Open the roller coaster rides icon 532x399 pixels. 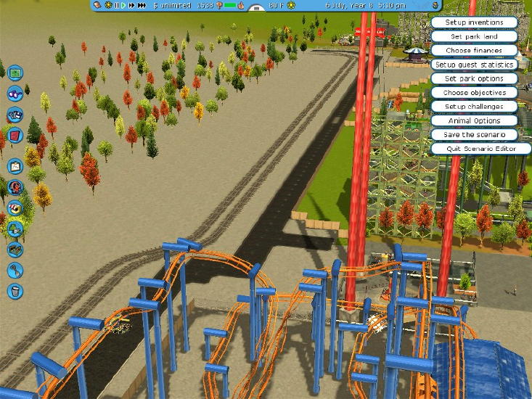pyautogui.click(x=15, y=187)
